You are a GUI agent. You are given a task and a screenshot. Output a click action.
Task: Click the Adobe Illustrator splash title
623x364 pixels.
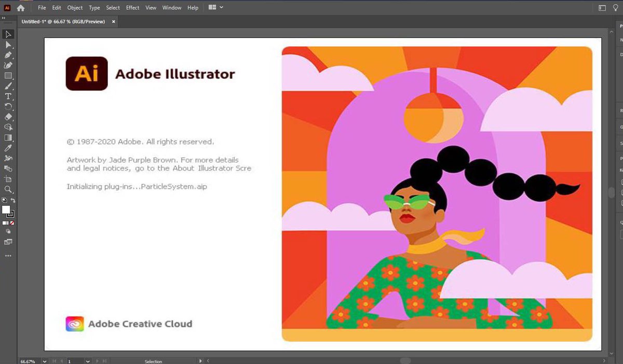coord(175,74)
